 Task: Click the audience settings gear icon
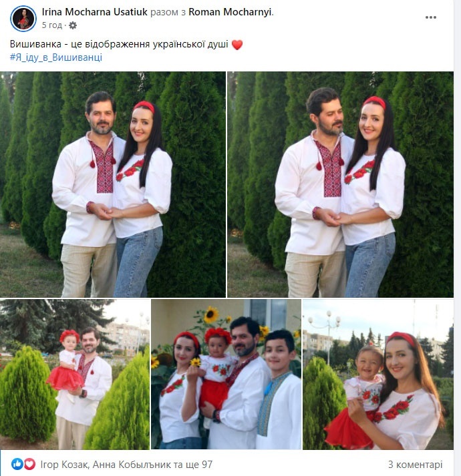pyautogui.click(x=73, y=25)
